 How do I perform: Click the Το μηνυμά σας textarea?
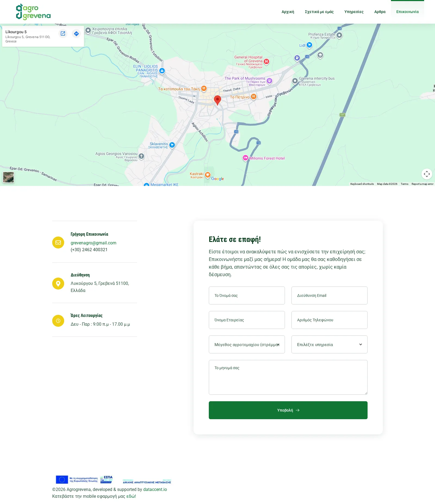pos(288,377)
